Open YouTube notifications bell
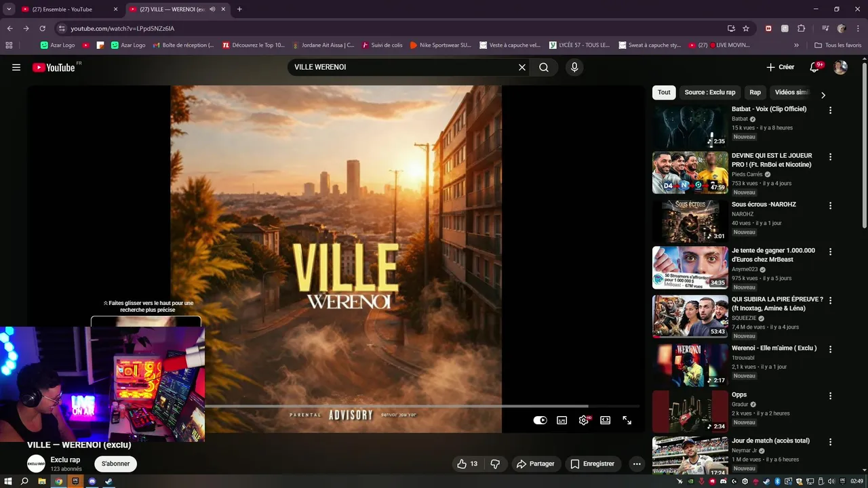Image resolution: width=868 pixels, height=488 pixels. coord(815,67)
